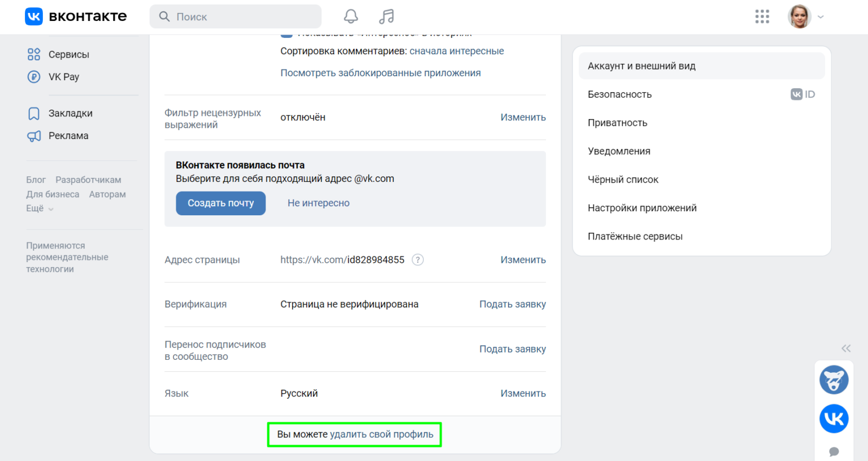
Task: Click Подать заявку for Перенос подписчиков
Action: (x=513, y=349)
